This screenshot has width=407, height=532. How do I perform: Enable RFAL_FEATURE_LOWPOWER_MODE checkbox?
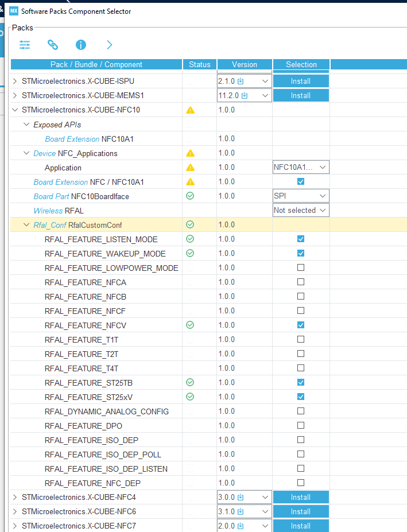[x=301, y=267]
